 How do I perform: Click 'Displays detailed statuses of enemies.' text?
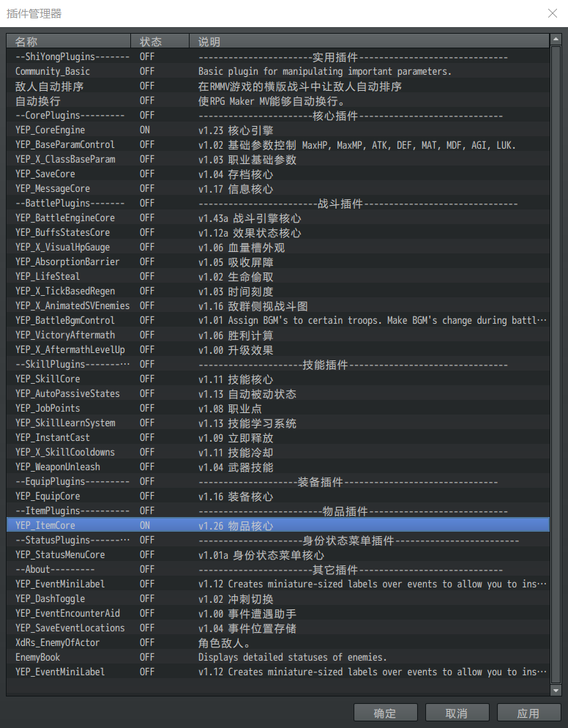[x=292, y=658]
